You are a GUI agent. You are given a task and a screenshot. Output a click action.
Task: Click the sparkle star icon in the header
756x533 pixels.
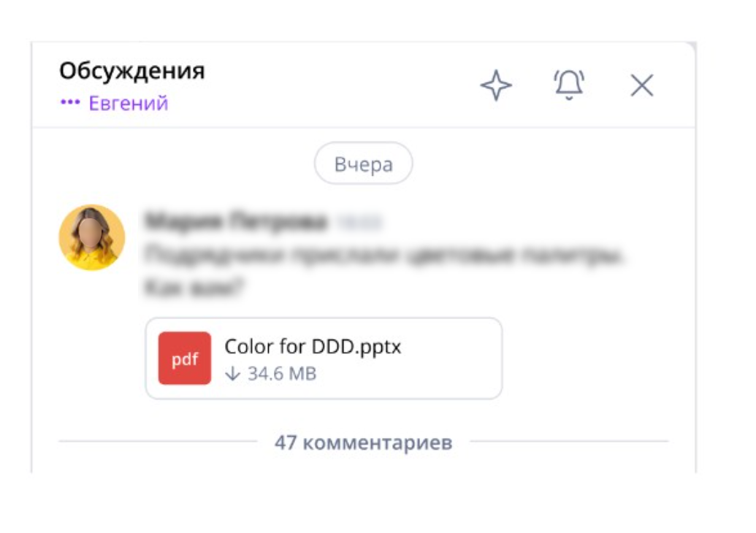(496, 86)
